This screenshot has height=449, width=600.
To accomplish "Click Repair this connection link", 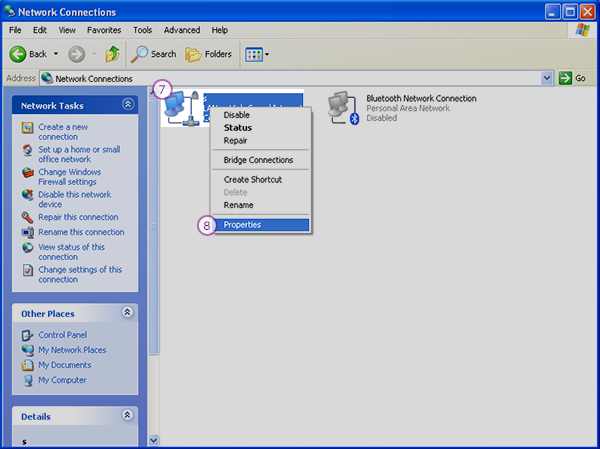I will 78,217.
